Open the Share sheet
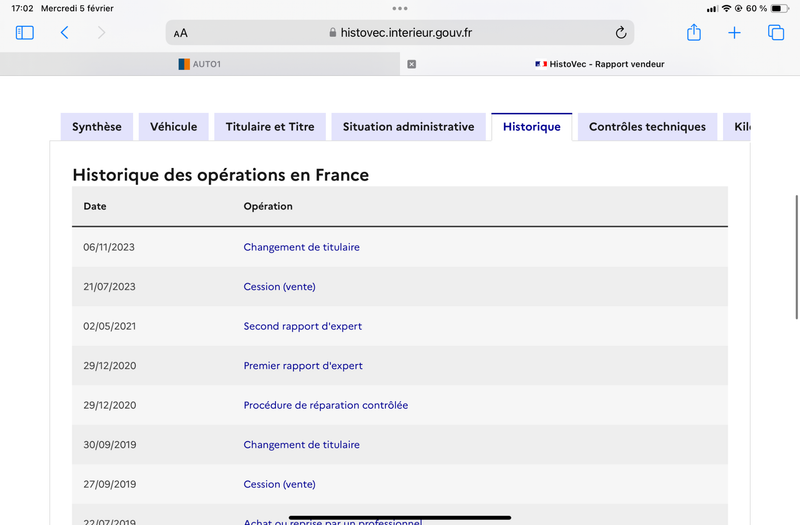Viewport: 800px width, 525px height. tap(694, 32)
